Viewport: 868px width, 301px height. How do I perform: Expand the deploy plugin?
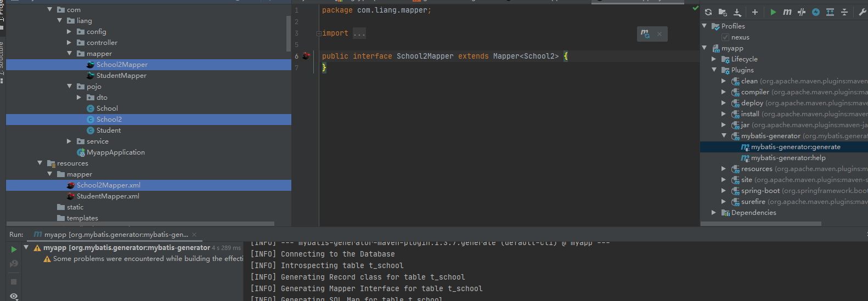tap(724, 103)
